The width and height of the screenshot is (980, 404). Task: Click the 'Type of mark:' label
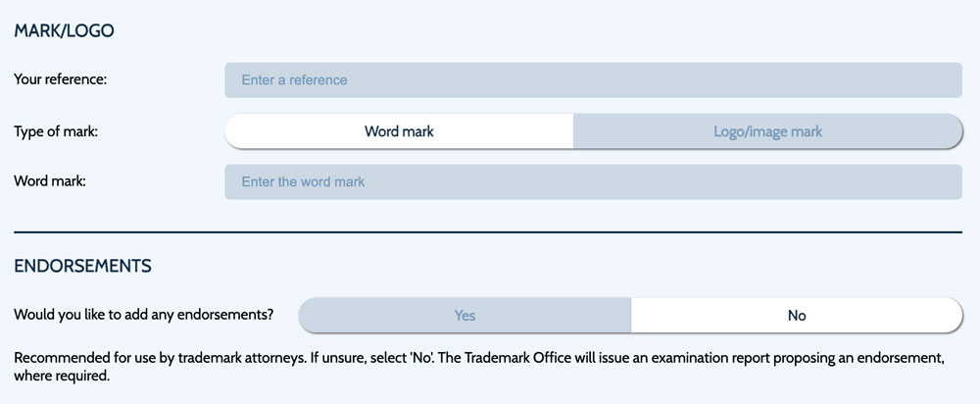(56, 131)
